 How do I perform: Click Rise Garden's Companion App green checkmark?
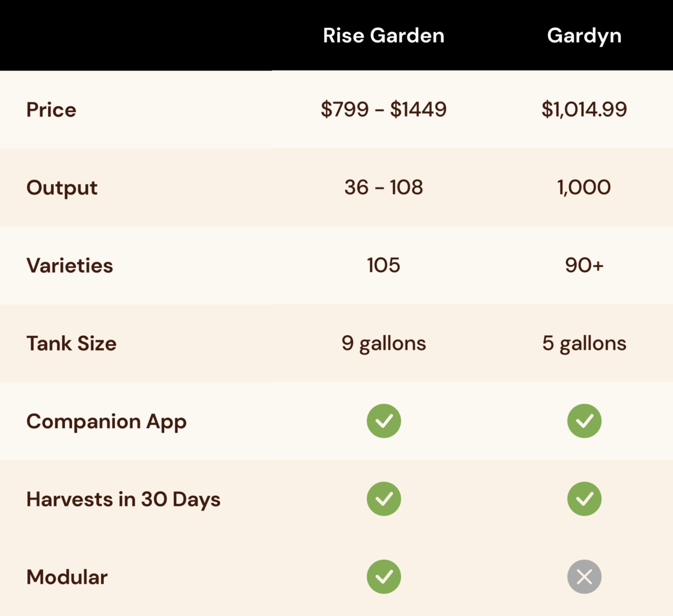click(383, 421)
